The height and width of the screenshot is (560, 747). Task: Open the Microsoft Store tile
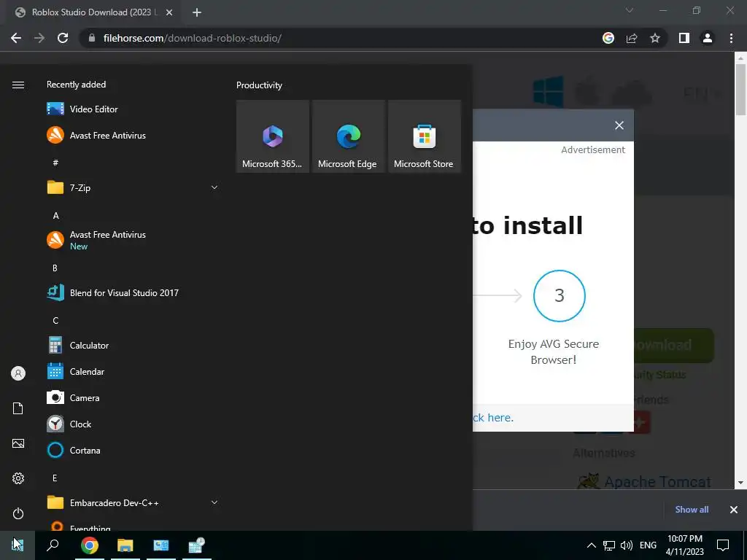pos(424,136)
